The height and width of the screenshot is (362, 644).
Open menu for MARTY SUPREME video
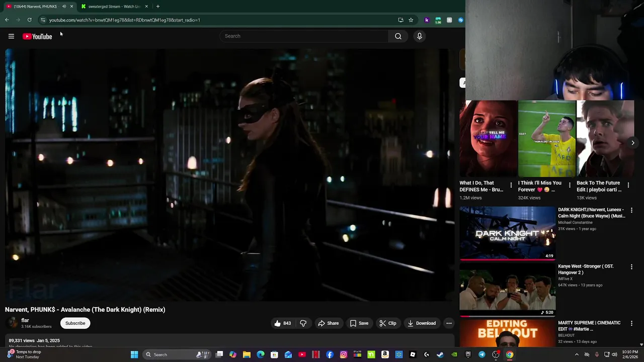(631, 323)
